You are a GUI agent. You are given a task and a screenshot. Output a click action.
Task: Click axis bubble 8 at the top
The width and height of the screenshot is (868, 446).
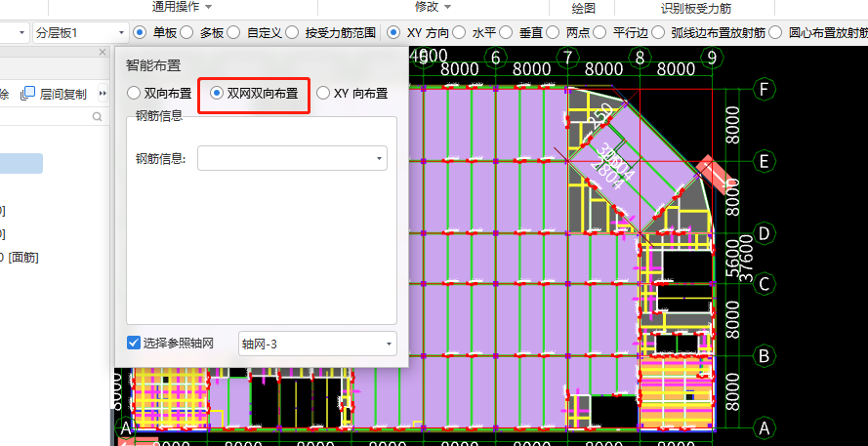pyautogui.click(x=640, y=57)
